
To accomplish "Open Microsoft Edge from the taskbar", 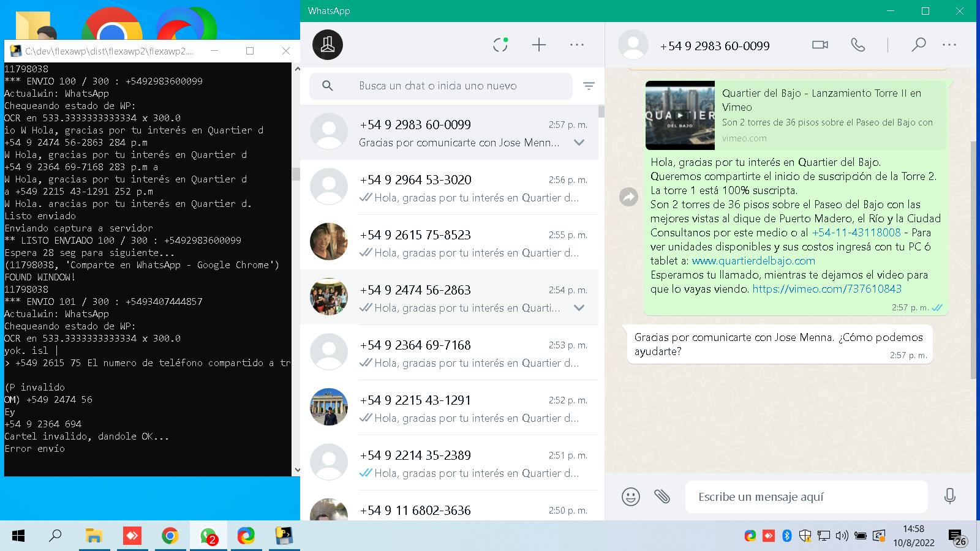I will (246, 536).
